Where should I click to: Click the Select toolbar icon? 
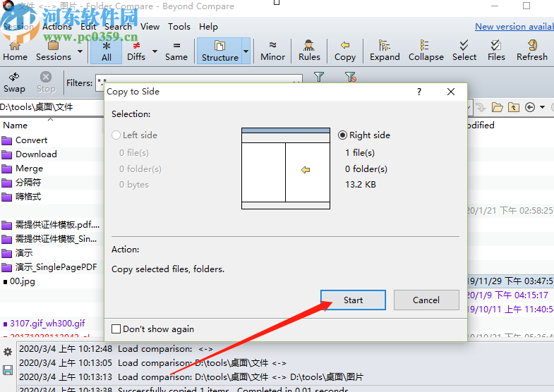point(464,51)
